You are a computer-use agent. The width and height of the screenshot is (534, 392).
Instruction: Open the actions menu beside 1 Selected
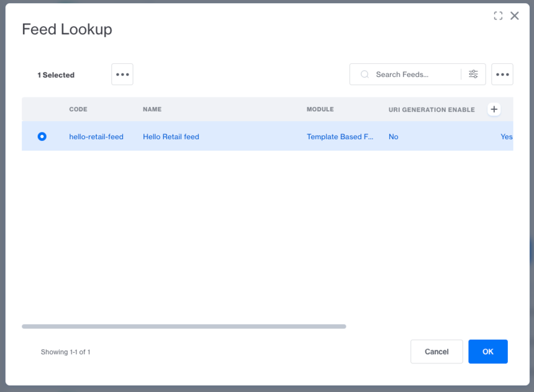(x=122, y=75)
